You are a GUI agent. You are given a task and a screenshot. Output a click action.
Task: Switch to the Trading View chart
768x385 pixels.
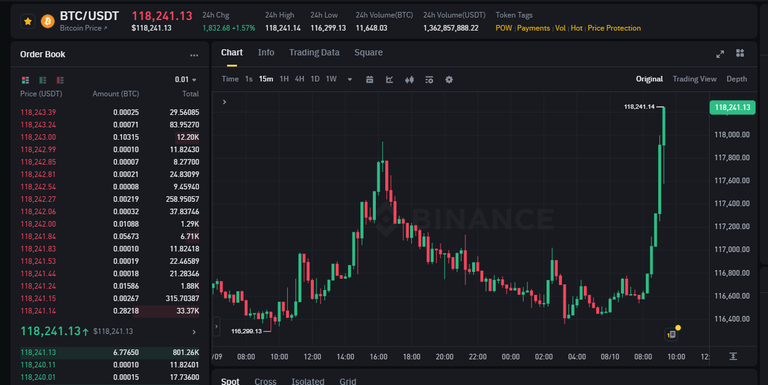coord(694,79)
